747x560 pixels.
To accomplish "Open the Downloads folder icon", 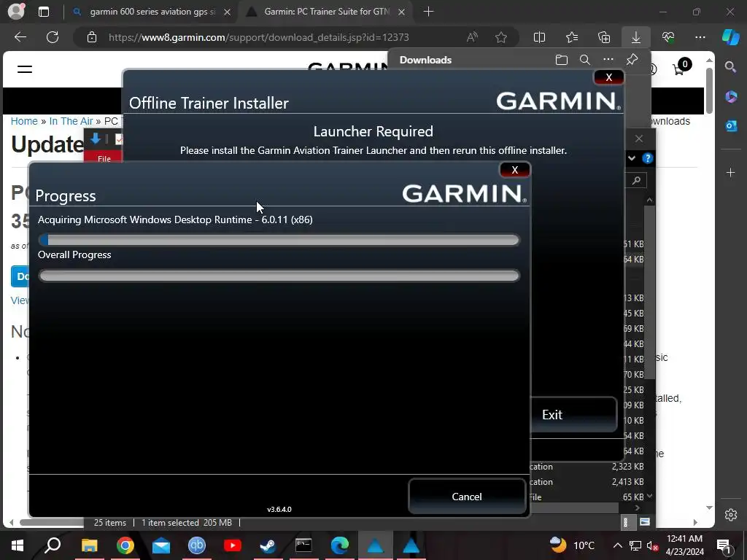I will click(x=562, y=60).
